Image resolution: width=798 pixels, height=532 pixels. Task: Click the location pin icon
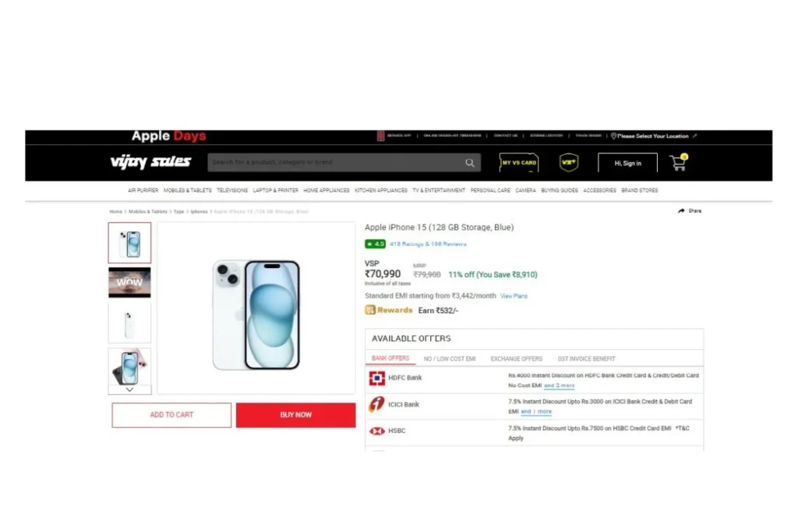613,136
